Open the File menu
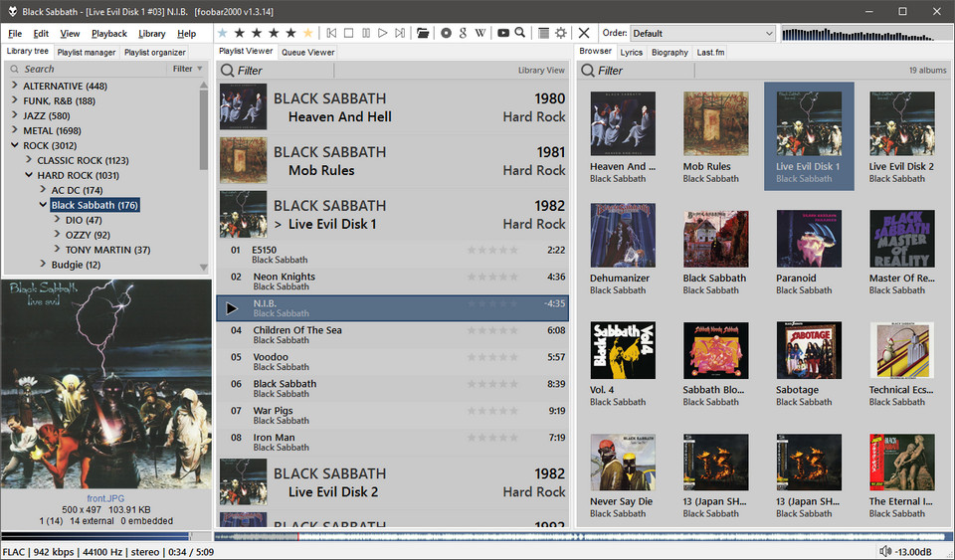The height and width of the screenshot is (560, 955). [x=15, y=34]
